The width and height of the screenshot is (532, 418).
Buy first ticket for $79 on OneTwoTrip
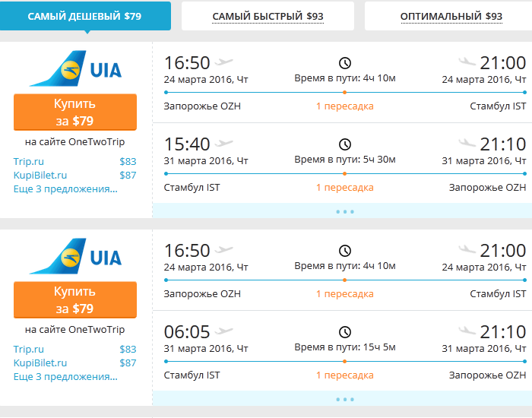[74, 112]
